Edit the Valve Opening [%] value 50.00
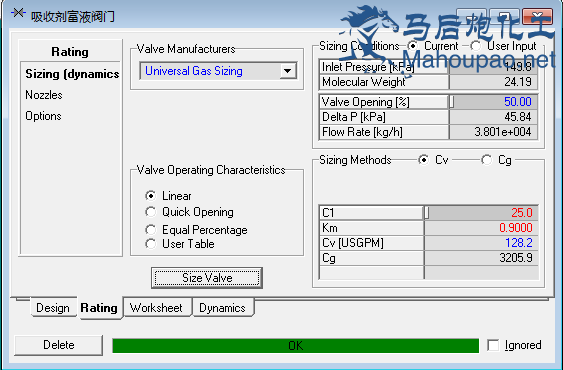The height and width of the screenshot is (370, 563). [493, 102]
